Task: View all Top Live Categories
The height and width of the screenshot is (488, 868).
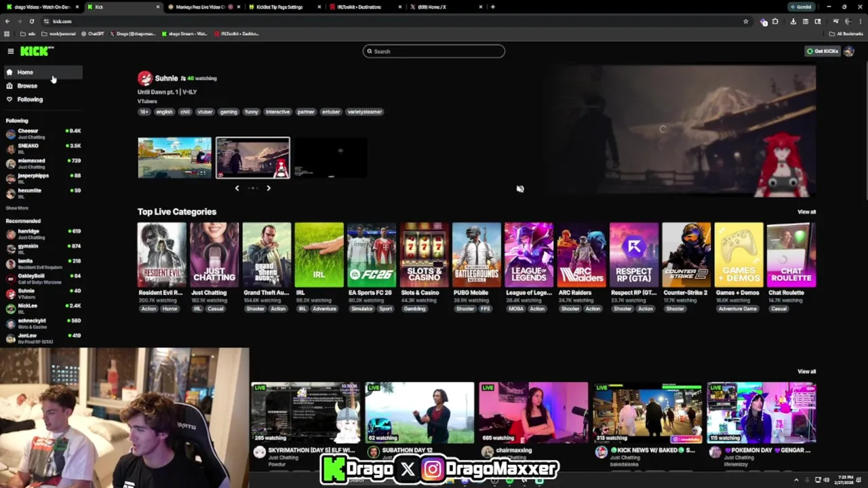Action: coord(806,212)
